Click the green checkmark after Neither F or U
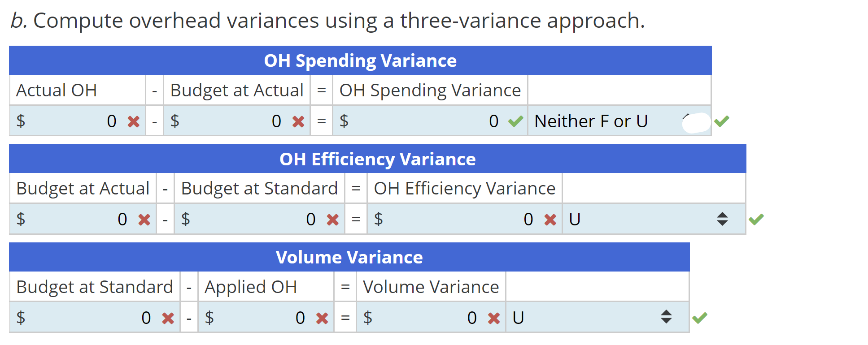 coord(722,121)
